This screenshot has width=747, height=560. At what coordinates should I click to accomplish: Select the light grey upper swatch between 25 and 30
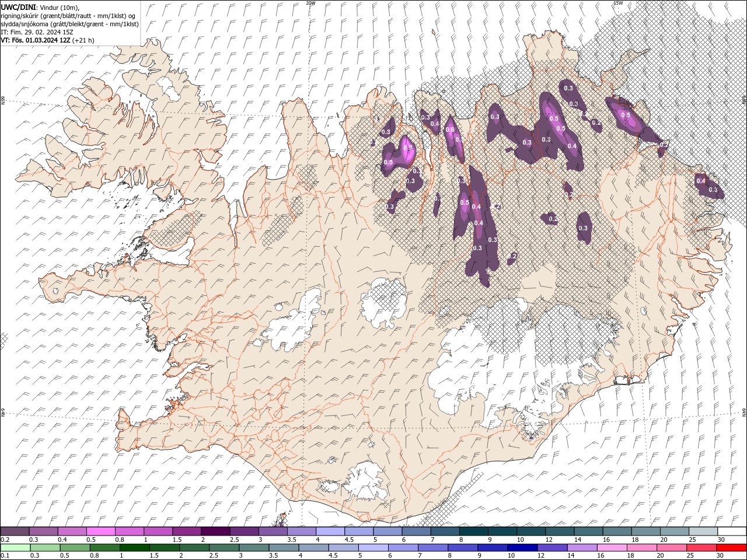click(x=703, y=531)
